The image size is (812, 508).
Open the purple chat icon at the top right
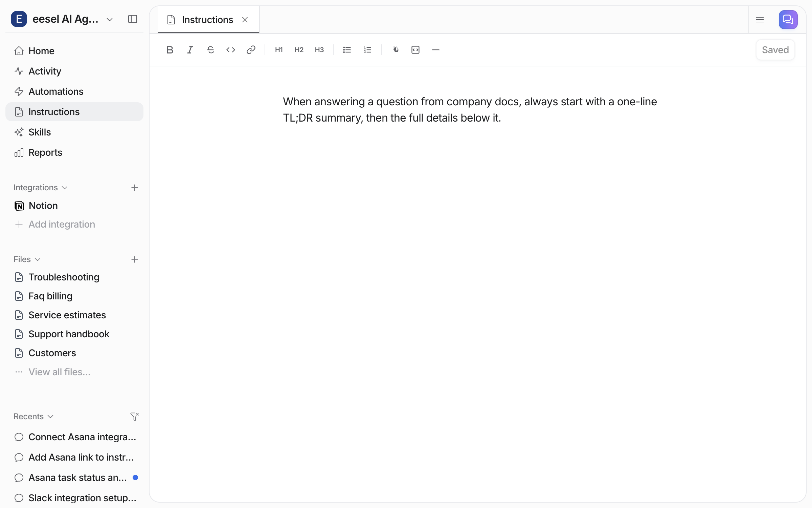coord(788,20)
